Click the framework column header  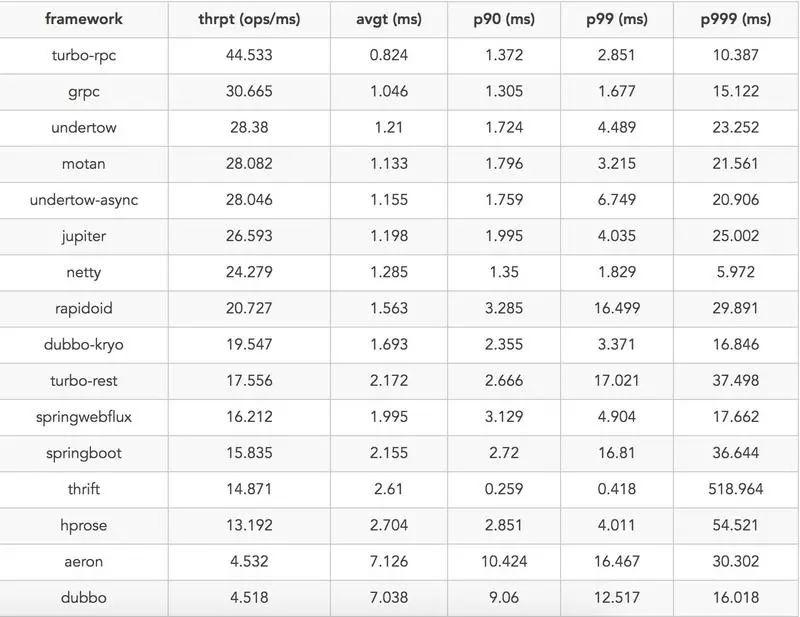(84, 19)
